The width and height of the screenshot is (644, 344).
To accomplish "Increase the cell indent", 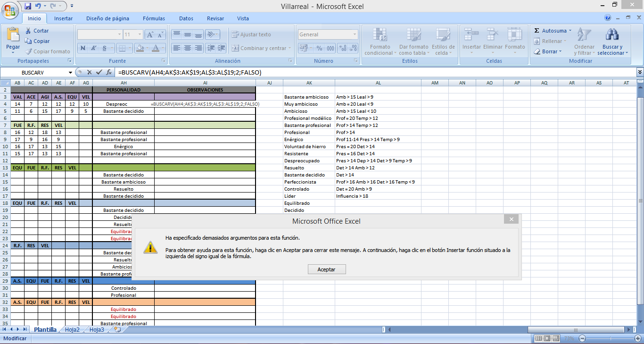I will pyautogui.click(x=221, y=48).
